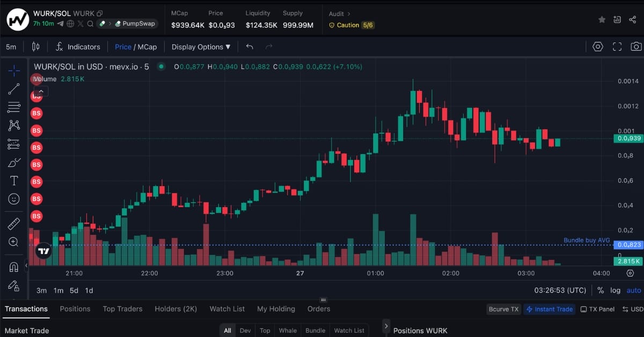Click the TradingView logo on chart

(43, 251)
